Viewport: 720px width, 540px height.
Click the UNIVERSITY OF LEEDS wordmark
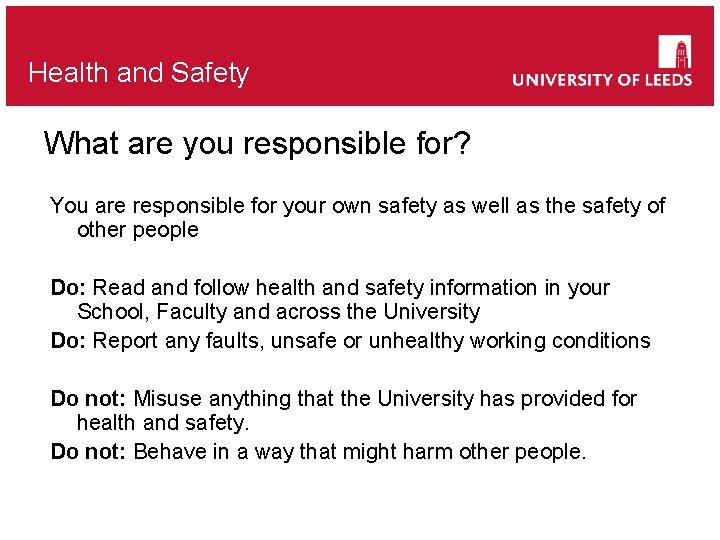(x=602, y=80)
